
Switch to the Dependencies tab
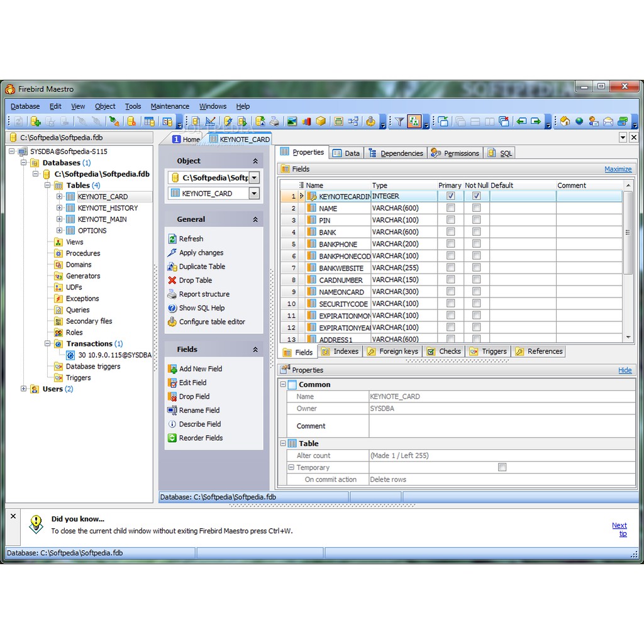pos(396,153)
